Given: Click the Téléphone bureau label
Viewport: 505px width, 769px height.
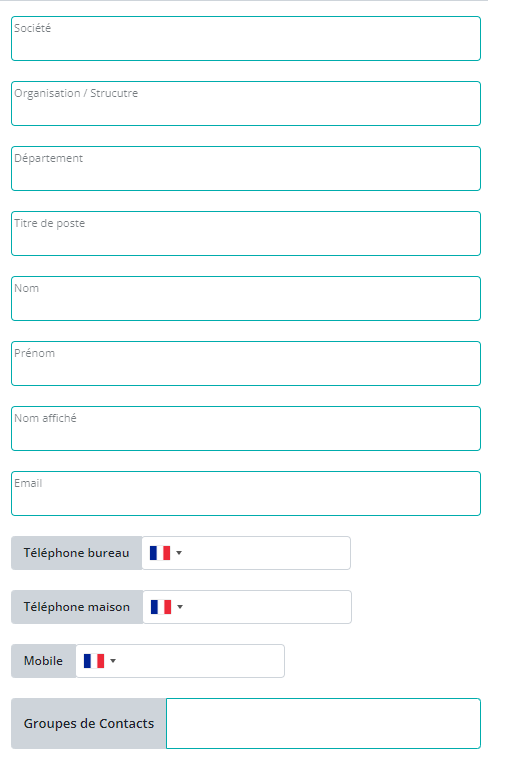Looking at the screenshot, I should coord(76,553).
